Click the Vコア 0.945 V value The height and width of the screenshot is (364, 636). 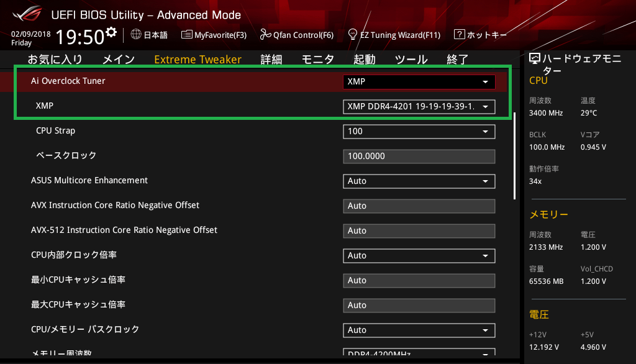click(593, 147)
